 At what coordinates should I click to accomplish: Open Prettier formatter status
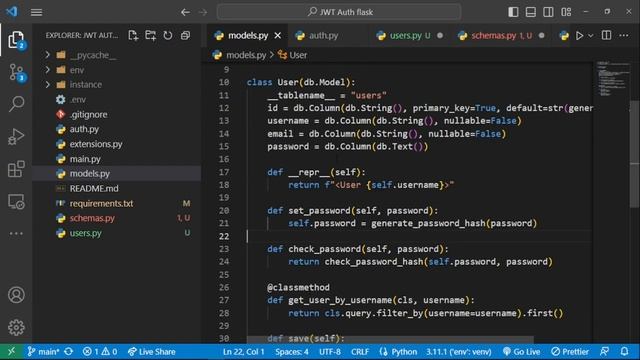point(570,351)
